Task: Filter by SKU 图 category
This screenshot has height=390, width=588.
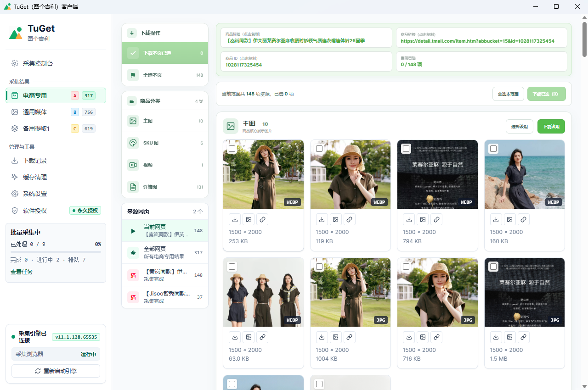Action: [x=165, y=143]
